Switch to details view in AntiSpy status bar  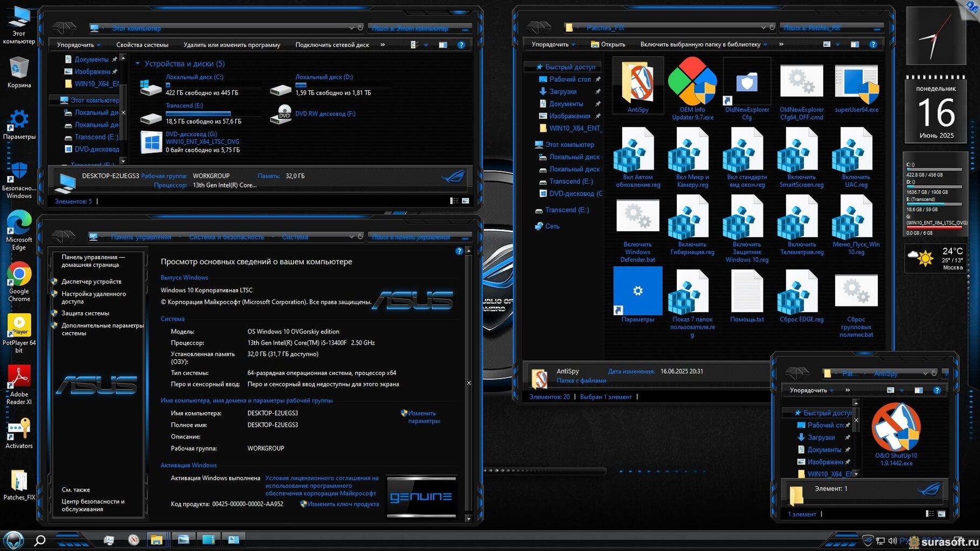(930, 514)
